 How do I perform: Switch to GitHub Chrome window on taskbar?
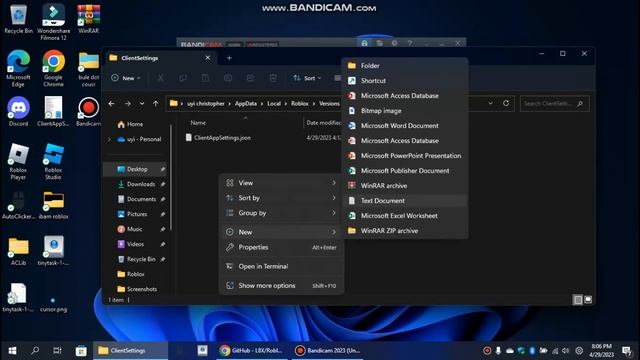point(251,351)
